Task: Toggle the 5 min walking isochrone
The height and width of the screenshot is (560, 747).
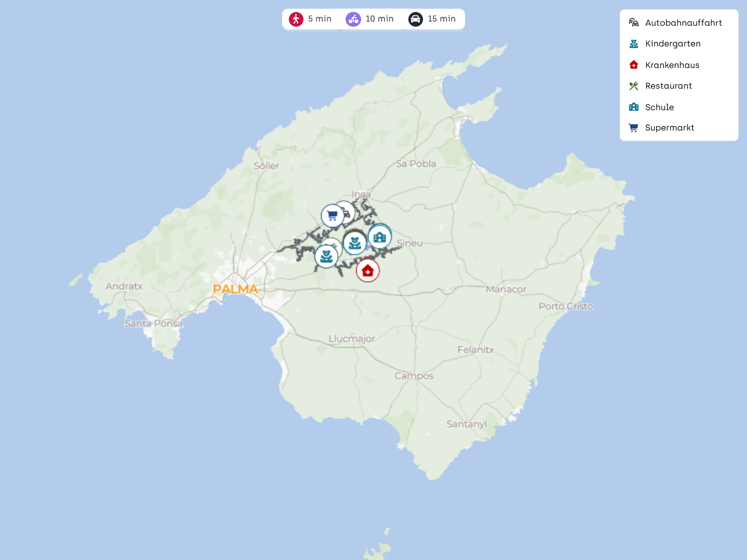Action: coord(319,19)
